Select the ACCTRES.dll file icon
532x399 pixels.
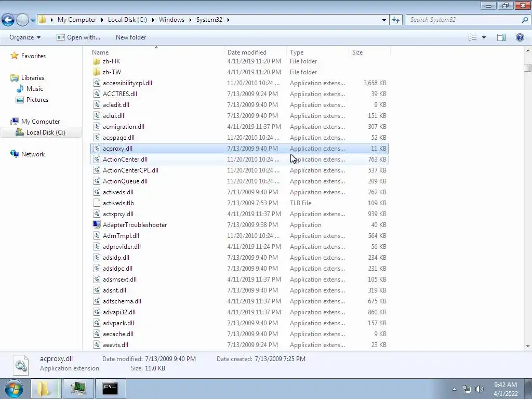tap(97, 94)
